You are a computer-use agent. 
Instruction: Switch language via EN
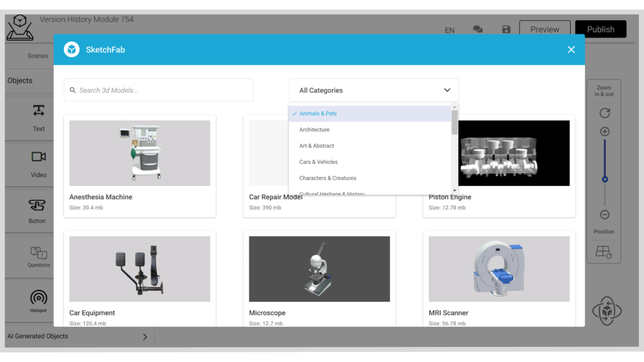click(x=449, y=30)
